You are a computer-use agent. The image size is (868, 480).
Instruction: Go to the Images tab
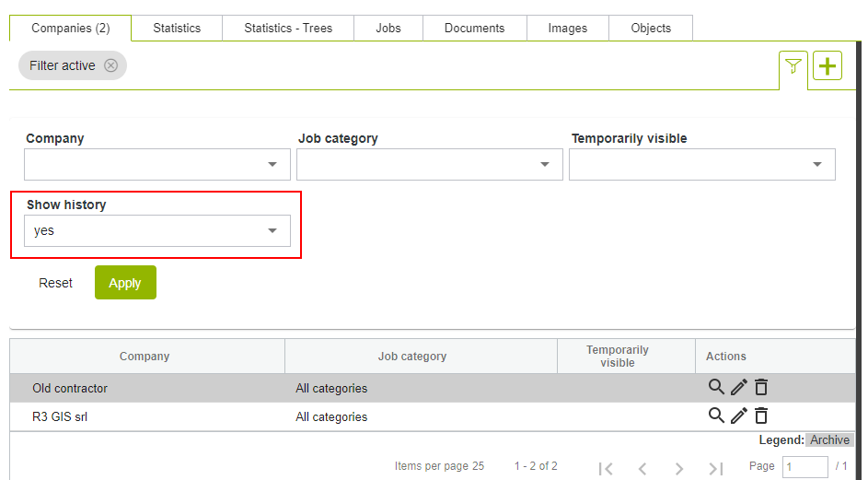point(567,29)
